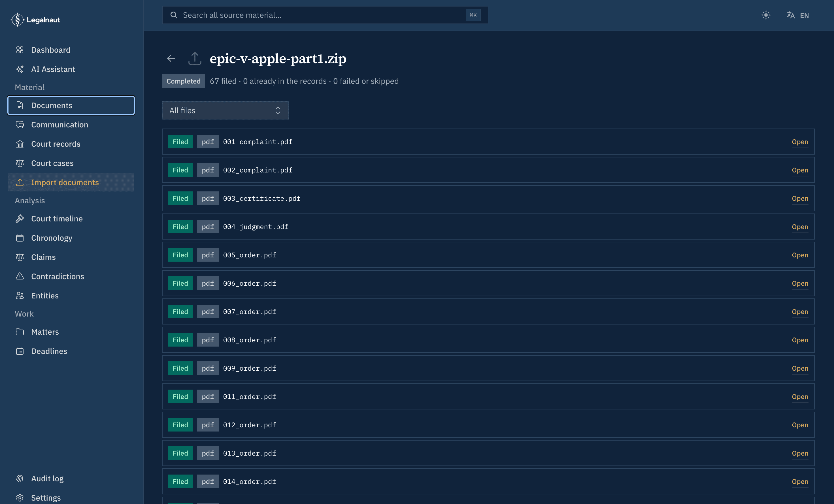The image size is (834, 504).
Task: Open 014_order.pdf via Open link
Action: coord(800,481)
